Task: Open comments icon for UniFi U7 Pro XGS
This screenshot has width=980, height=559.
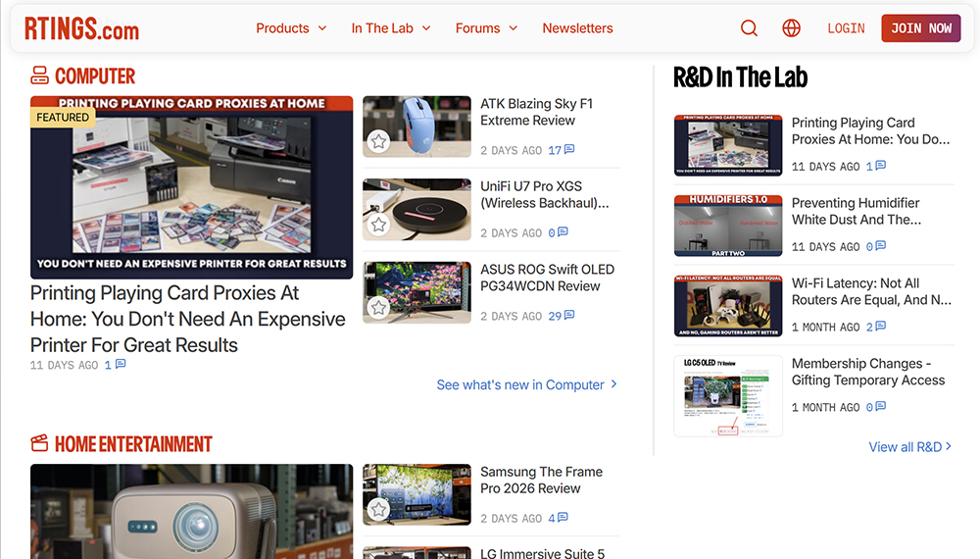Action: click(563, 231)
